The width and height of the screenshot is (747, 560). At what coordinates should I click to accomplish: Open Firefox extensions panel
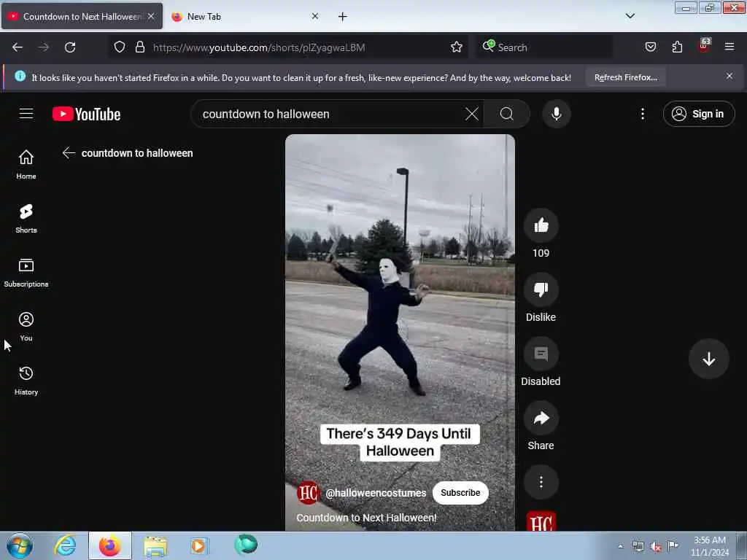(x=677, y=47)
